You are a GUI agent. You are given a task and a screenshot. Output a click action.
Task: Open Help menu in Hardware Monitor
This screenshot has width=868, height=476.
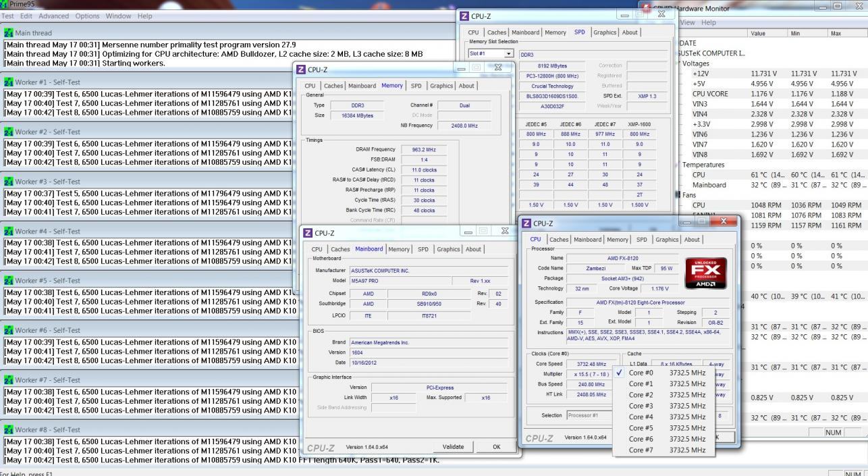pos(709,22)
